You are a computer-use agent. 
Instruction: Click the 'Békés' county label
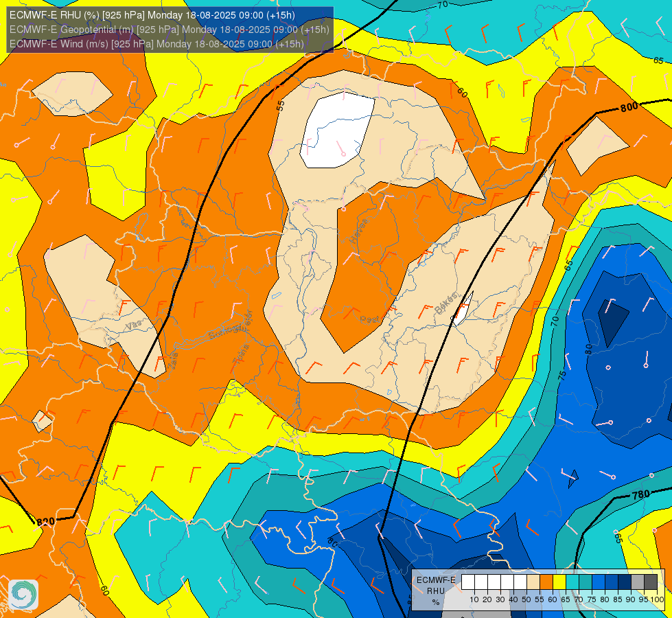click(446, 303)
